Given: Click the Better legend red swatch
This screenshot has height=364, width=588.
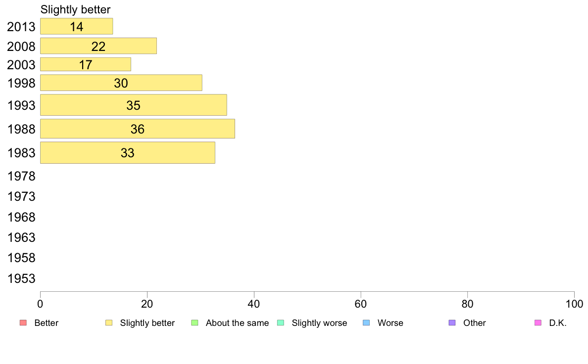Looking at the screenshot, I should pyautogui.click(x=23, y=323).
